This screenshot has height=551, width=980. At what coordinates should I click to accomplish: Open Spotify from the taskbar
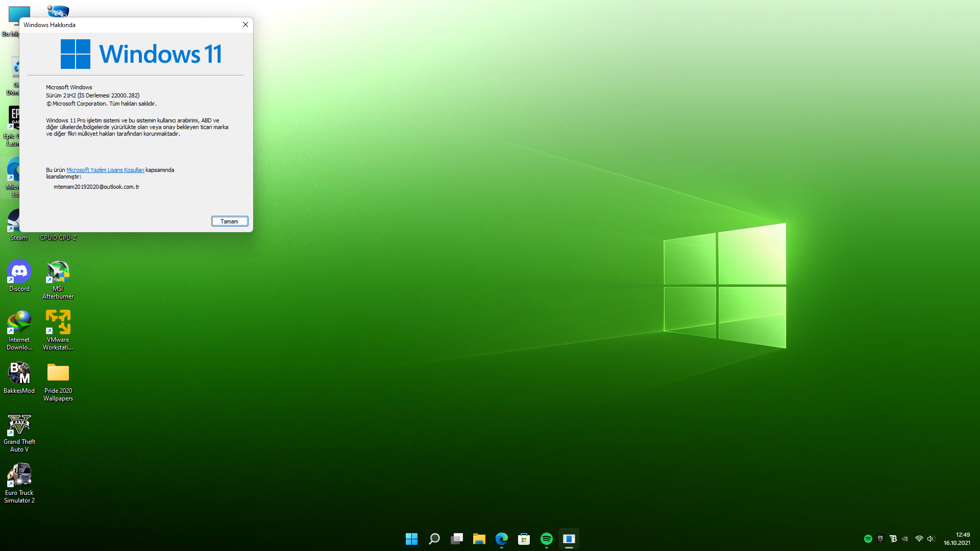pyautogui.click(x=546, y=539)
